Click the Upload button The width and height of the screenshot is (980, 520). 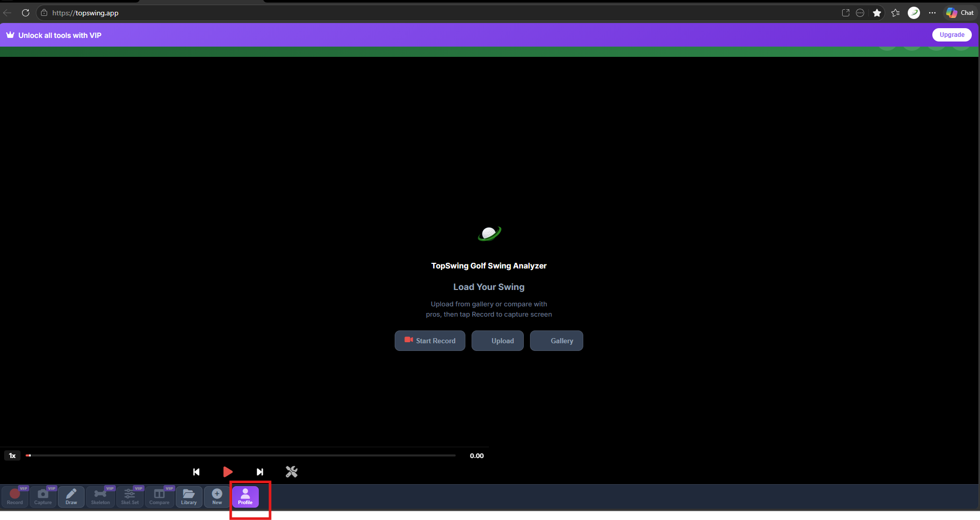point(498,341)
